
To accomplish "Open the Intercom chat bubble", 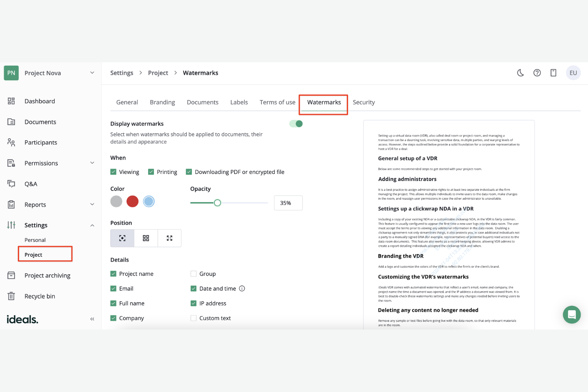I will 572,315.
